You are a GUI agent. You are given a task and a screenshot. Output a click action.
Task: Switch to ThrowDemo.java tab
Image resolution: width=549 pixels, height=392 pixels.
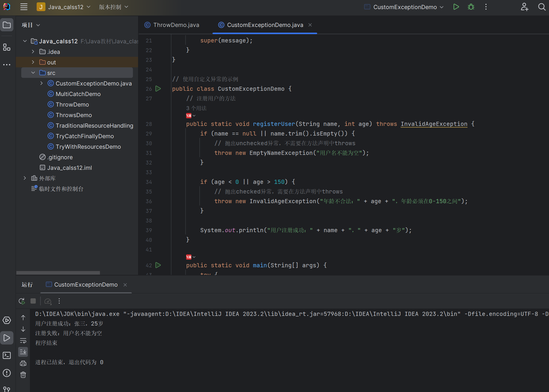pyautogui.click(x=176, y=25)
